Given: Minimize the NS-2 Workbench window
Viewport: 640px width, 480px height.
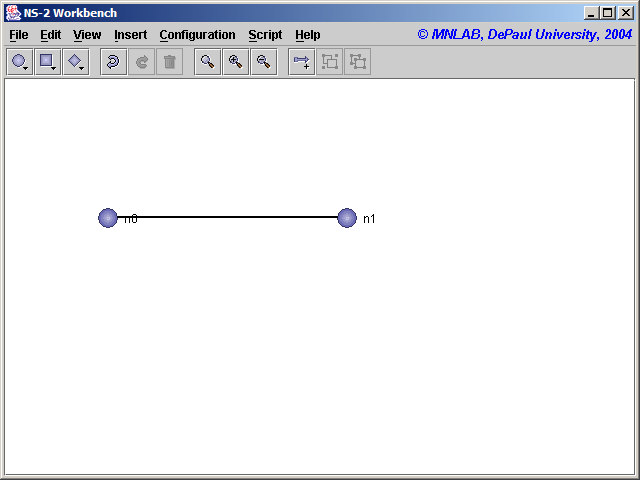Looking at the screenshot, I should [591, 13].
